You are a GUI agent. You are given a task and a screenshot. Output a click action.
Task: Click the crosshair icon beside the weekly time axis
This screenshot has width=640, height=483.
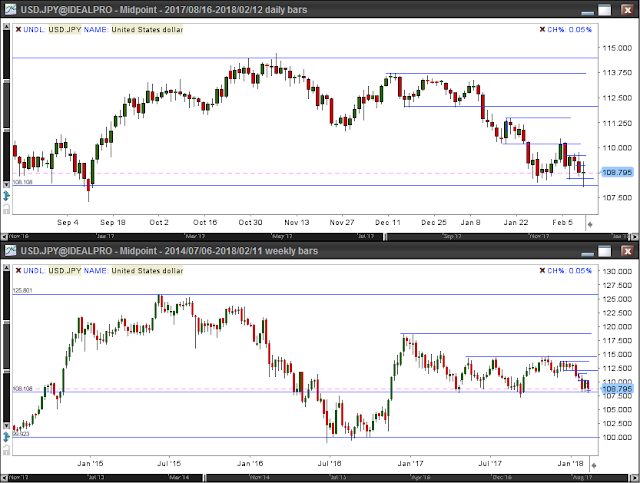tap(594, 465)
